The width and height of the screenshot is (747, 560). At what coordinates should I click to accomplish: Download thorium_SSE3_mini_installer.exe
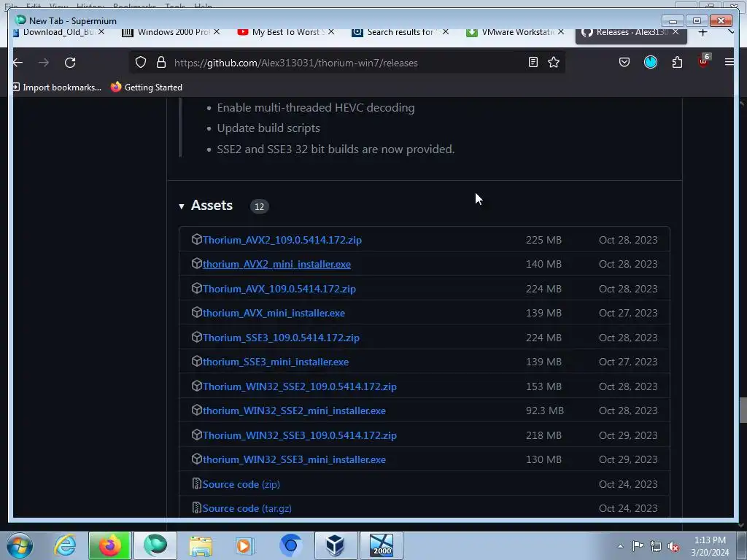276,362
